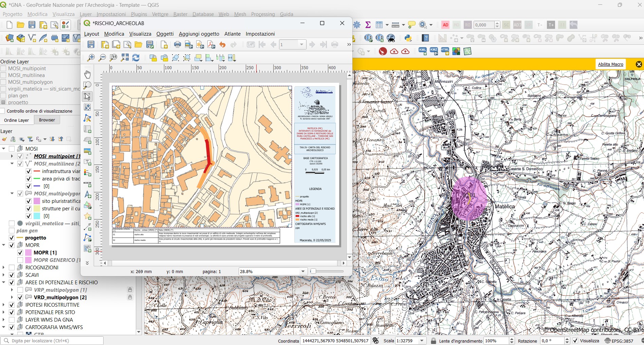644x345 pixels.
Task: Open the map Scala dropdown
Action: point(422,341)
